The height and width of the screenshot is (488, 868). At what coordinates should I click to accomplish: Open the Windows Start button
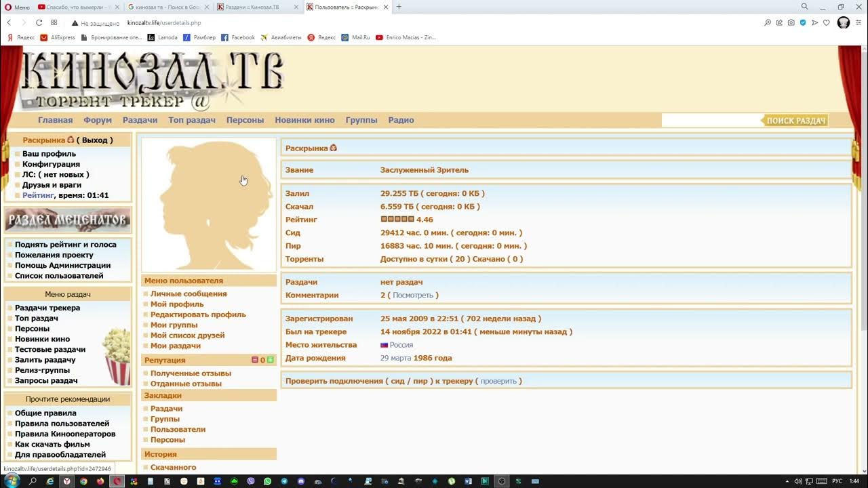pos(11,481)
